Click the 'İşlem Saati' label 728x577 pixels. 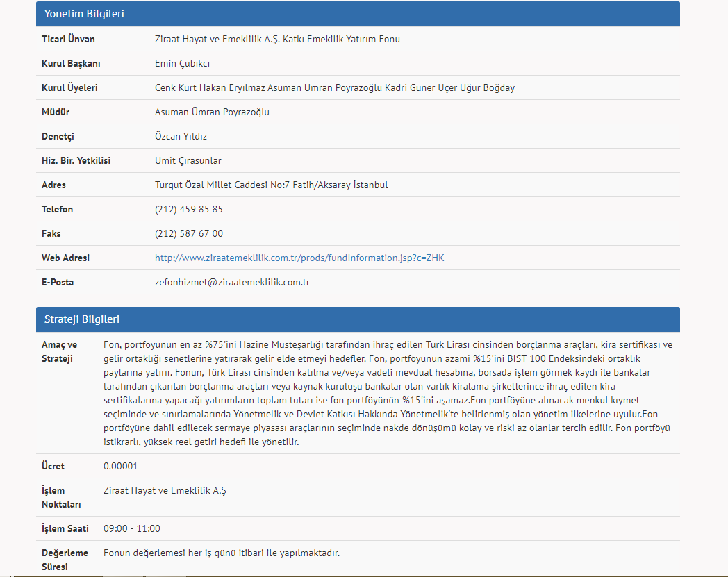coord(65,528)
